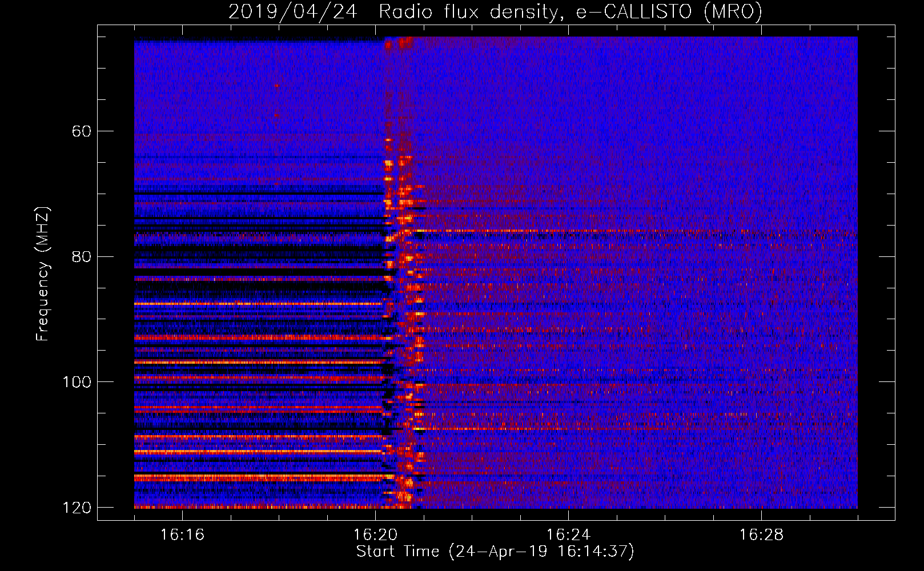Image resolution: width=924 pixels, height=571 pixels.
Task: Select the 100 frequency tick label
Action: click(77, 382)
